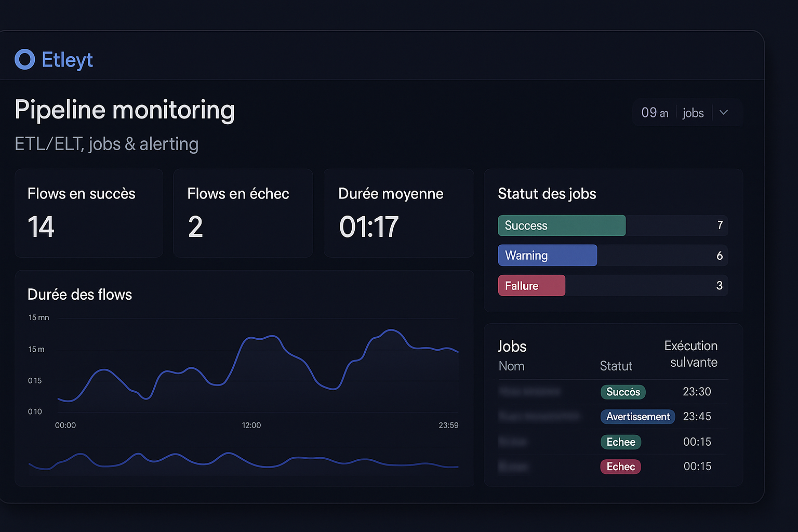Click the blue Warning status bar
Screen dimensions: 798x532
pos(547,256)
